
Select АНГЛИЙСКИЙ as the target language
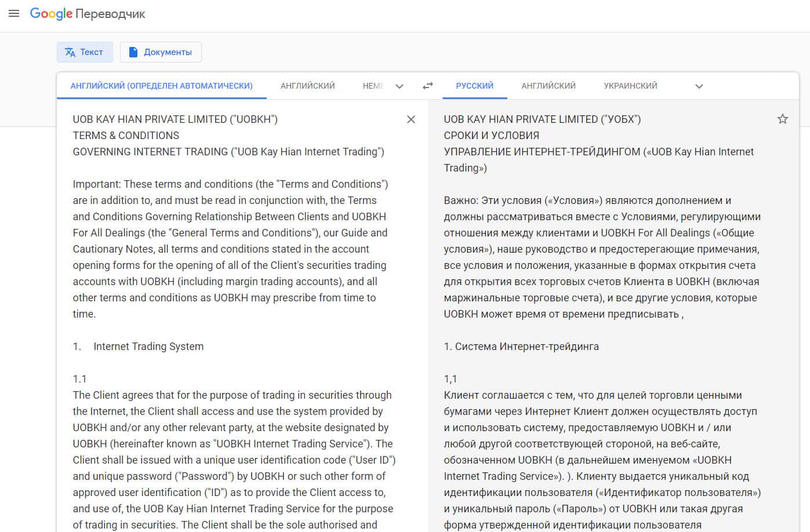[x=549, y=86]
